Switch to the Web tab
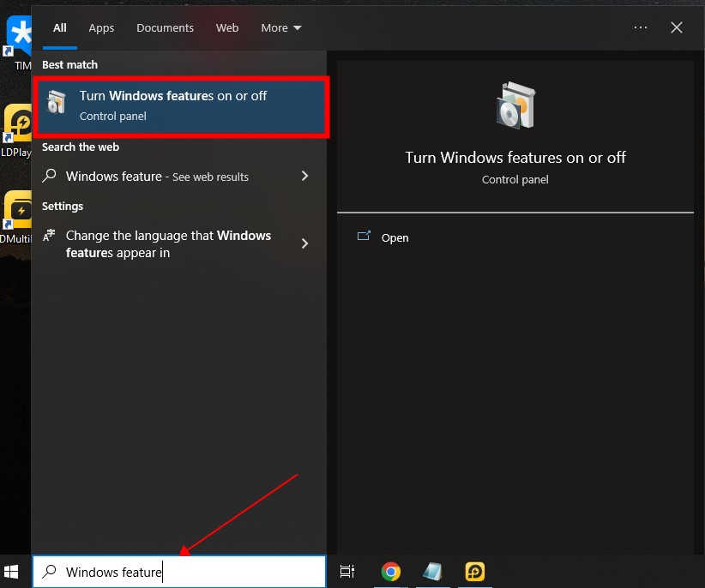Viewport: 705px width, 588px height. (227, 27)
